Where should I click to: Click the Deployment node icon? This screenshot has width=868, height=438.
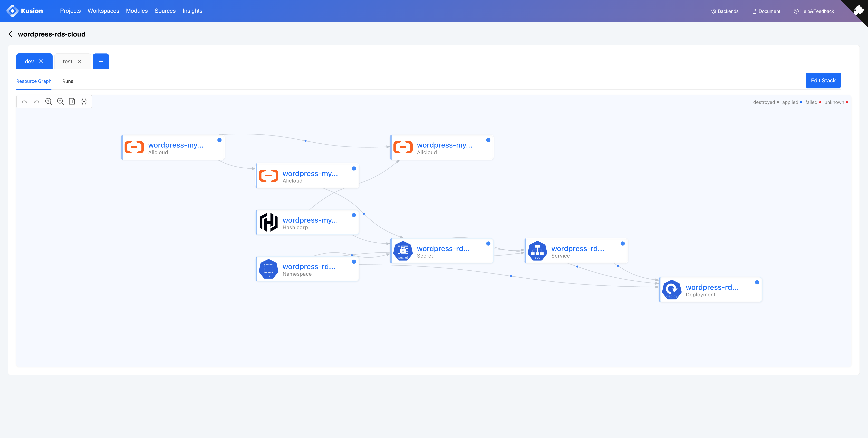pos(672,289)
